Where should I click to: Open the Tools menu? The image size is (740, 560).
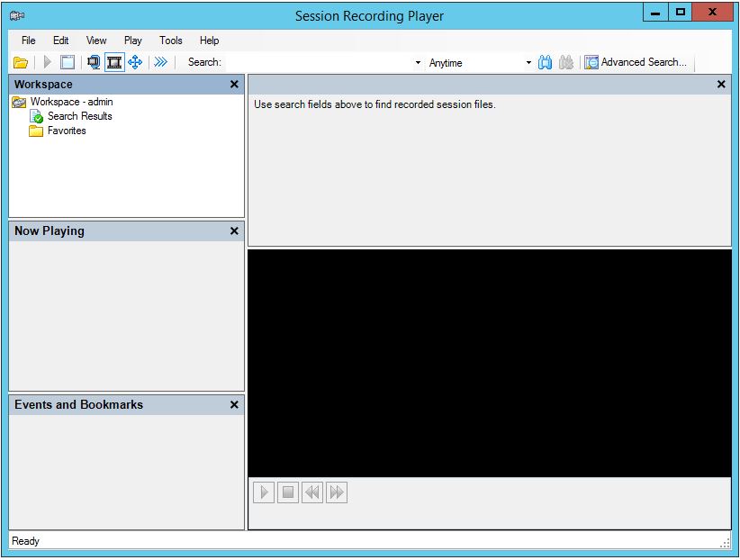[x=170, y=40]
